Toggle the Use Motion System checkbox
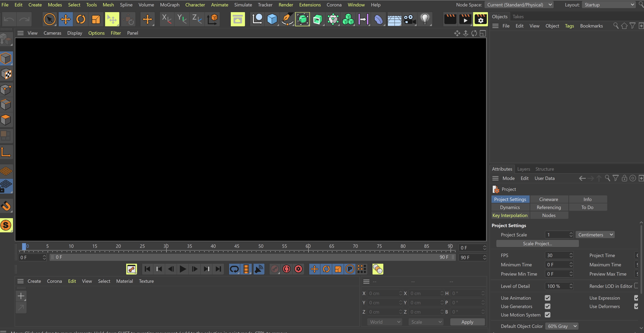Image resolution: width=644 pixels, height=333 pixels. pos(547,315)
